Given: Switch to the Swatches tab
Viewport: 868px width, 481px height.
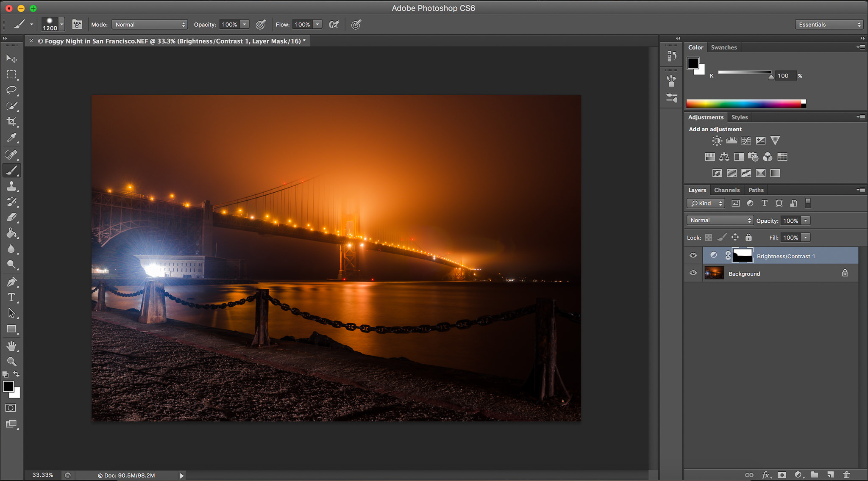Looking at the screenshot, I should click(723, 47).
